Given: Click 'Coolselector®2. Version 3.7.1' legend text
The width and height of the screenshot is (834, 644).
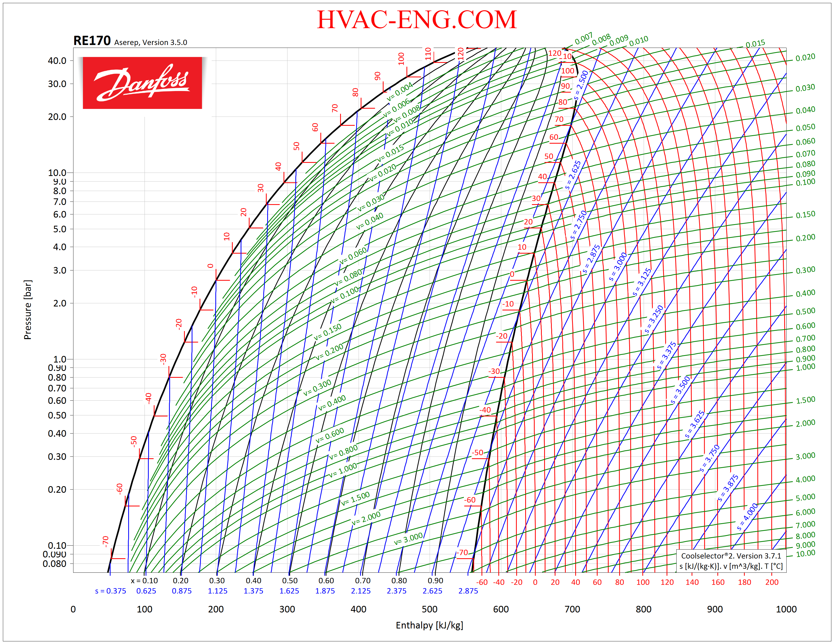Looking at the screenshot, I should tap(731, 556).
